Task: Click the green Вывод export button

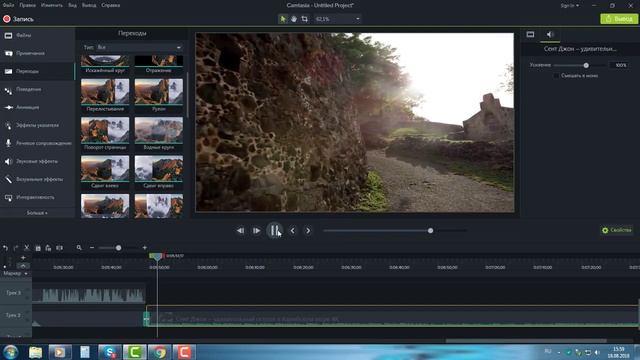Action: pos(619,19)
